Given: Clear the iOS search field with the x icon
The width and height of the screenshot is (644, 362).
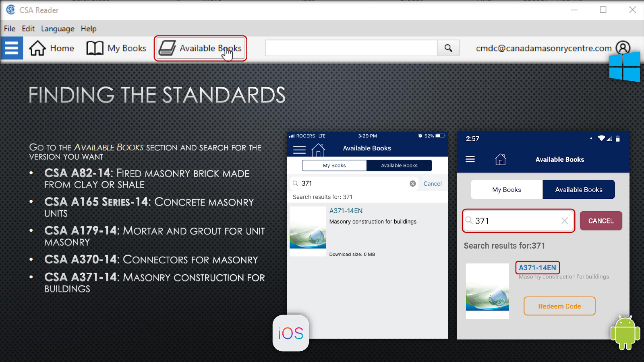Looking at the screenshot, I should pyautogui.click(x=413, y=183).
